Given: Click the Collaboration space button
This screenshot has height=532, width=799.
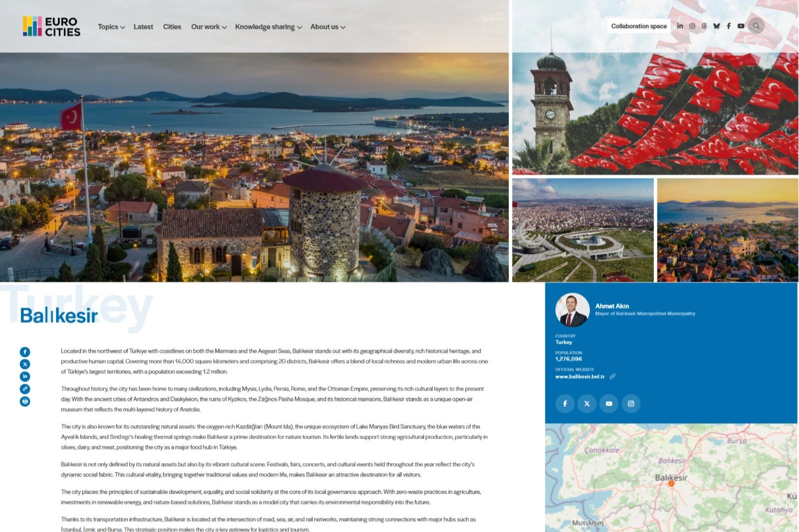Looking at the screenshot, I should tap(639, 26).
